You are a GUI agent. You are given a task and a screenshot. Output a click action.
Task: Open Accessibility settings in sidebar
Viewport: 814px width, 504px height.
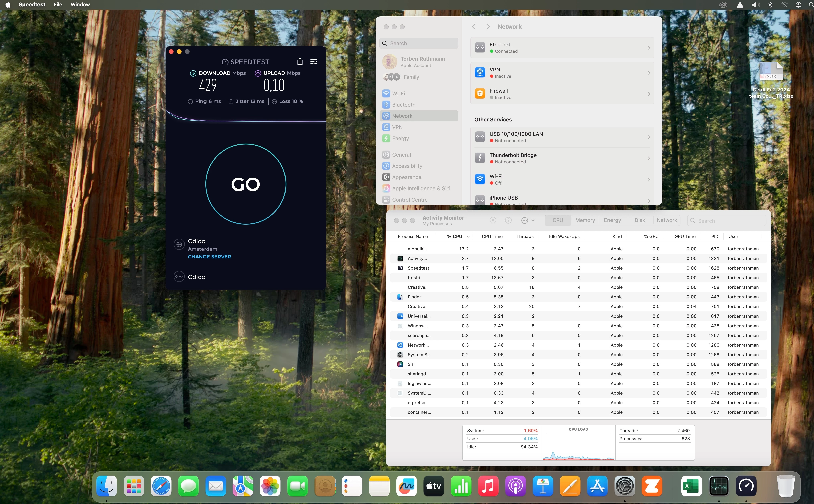click(419, 166)
